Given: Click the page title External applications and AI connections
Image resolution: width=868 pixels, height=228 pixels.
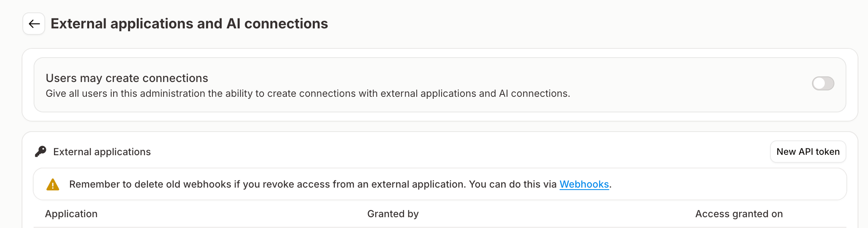Looking at the screenshot, I should point(189,24).
